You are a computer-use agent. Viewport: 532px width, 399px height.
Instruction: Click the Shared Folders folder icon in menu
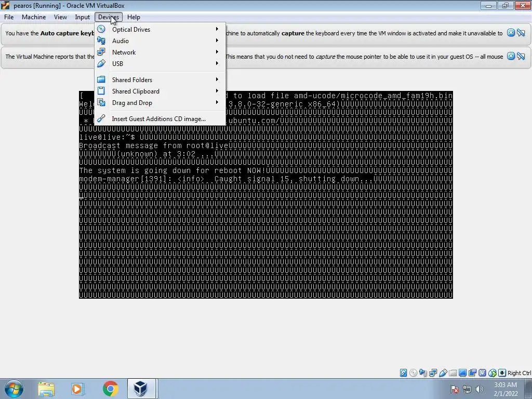[x=101, y=79]
